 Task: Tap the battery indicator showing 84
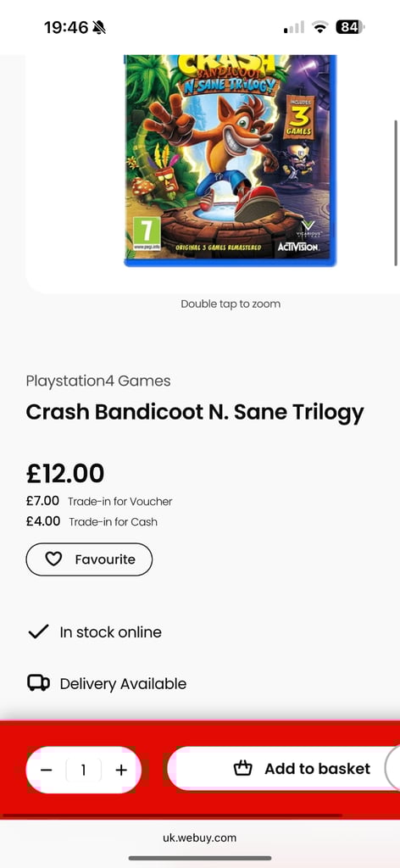coord(350,27)
